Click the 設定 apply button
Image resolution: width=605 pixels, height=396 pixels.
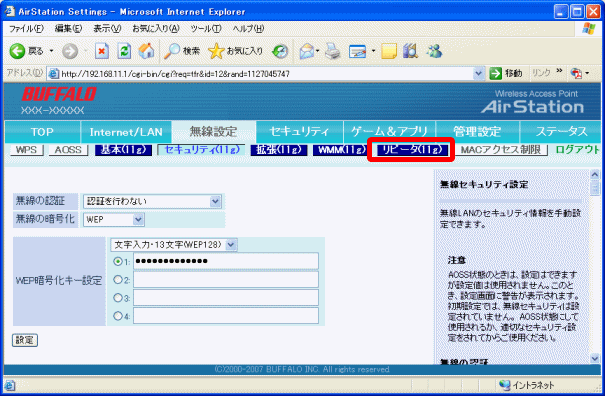point(25,340)
